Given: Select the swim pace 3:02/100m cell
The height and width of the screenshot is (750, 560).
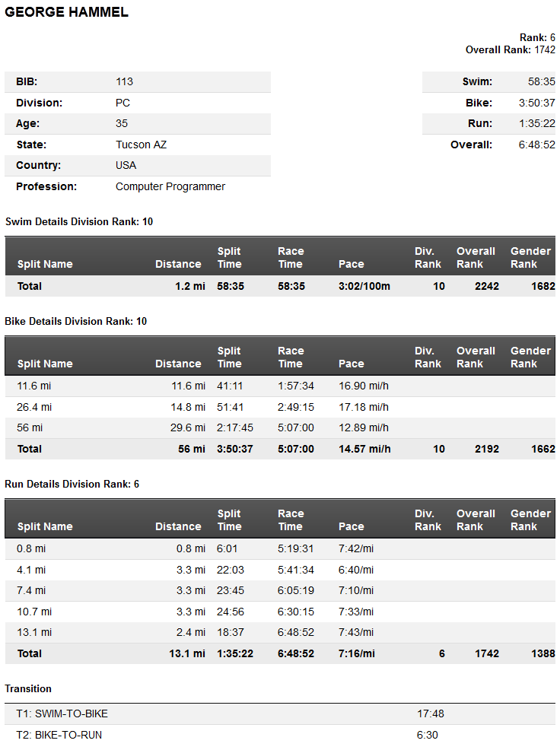Looking at the screenshot, I should point(364,286).
